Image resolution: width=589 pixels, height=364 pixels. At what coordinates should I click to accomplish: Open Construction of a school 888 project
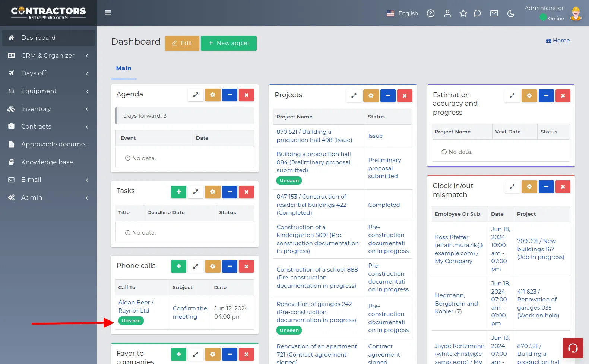pyautogui.click(x=317, y=278)
